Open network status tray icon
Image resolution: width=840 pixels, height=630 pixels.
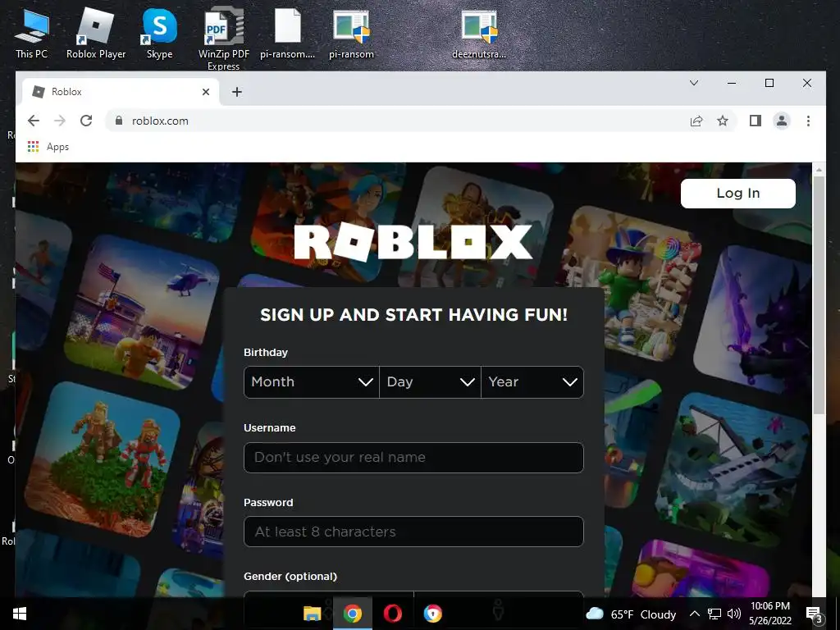click(714, 614)
